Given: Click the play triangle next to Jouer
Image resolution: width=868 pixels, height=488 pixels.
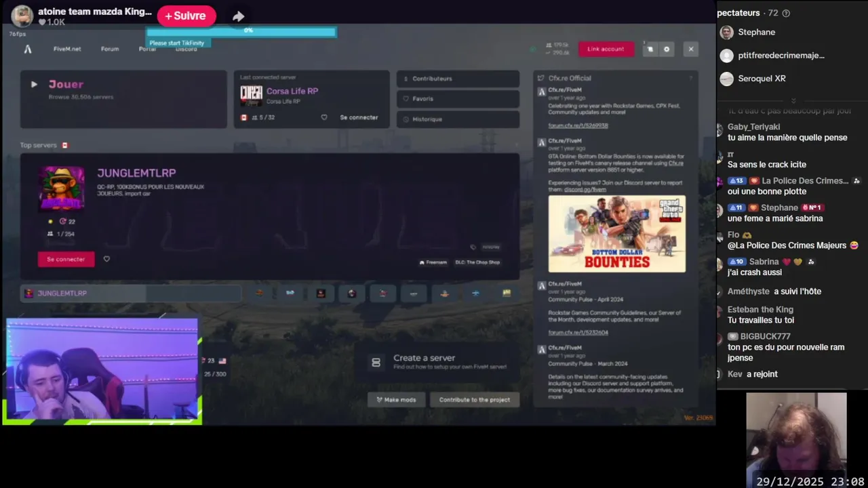Looking at the screenshot, I should 34,84.
